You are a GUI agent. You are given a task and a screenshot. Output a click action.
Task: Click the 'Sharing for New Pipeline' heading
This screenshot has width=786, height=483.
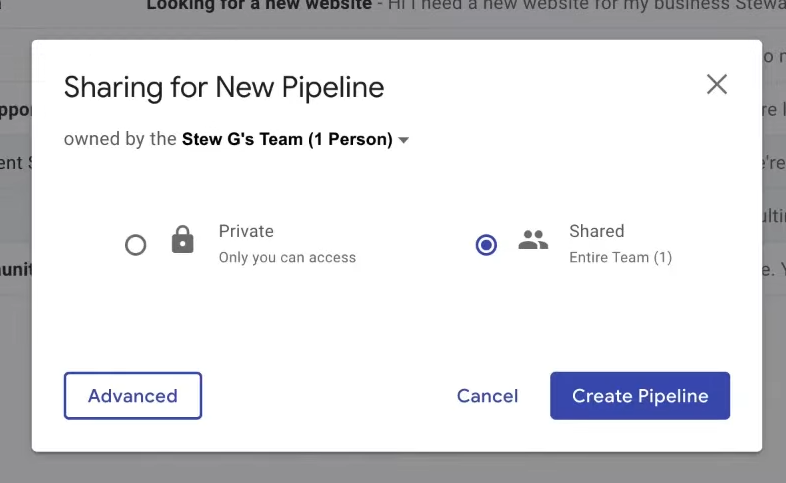(x=224, y=87)
